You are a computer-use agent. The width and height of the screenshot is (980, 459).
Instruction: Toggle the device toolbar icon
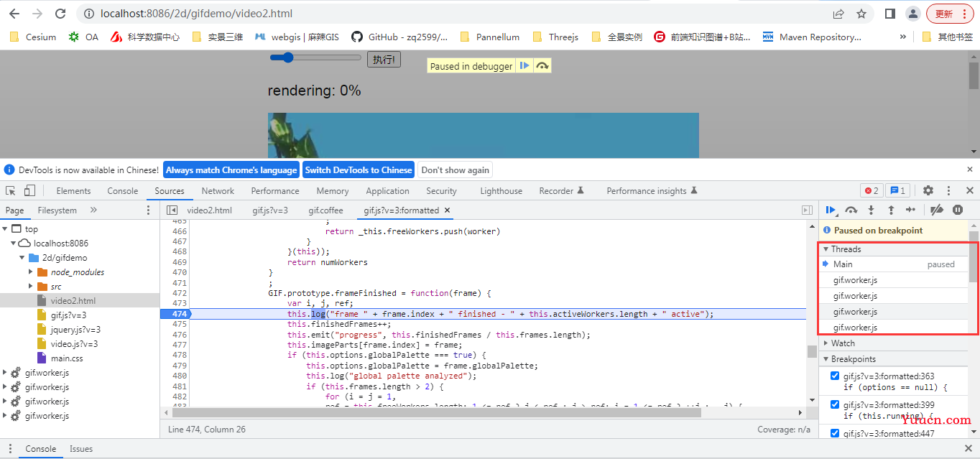pos(29,190)
